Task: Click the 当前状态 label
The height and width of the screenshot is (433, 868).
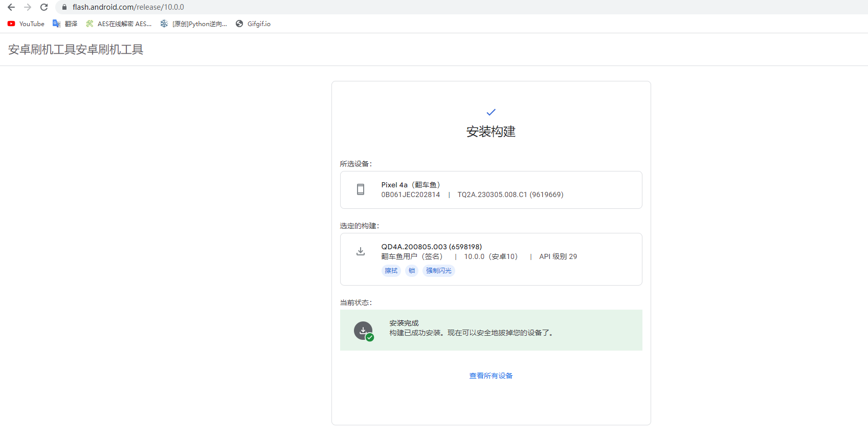Action: pos(356,302)
